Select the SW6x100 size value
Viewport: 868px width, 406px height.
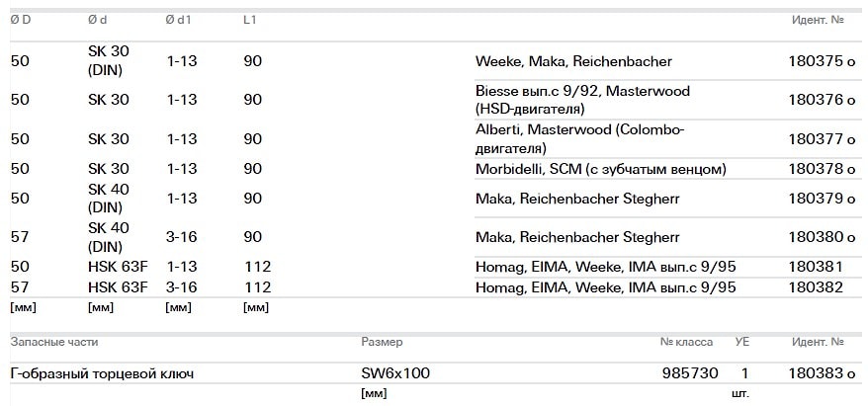[395, 373]
